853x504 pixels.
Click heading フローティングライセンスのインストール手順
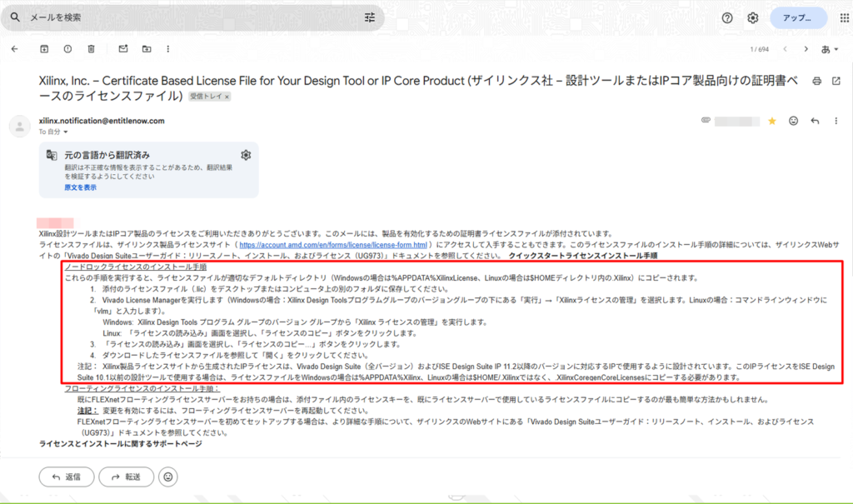[142, 388]
